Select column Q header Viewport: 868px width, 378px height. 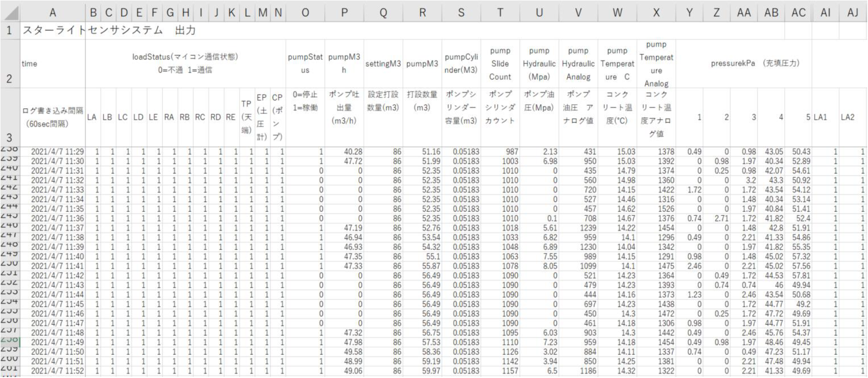pos(383,13)
